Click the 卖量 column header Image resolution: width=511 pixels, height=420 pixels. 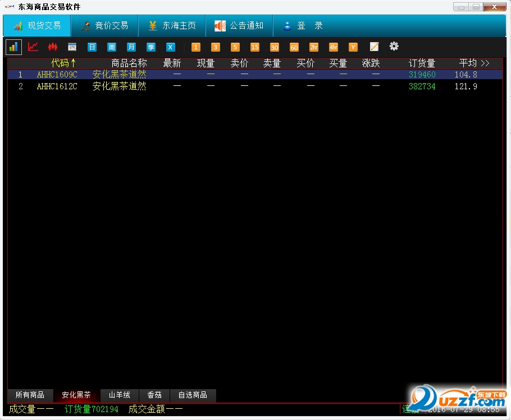pyautogui.click(x=272, y=63)
